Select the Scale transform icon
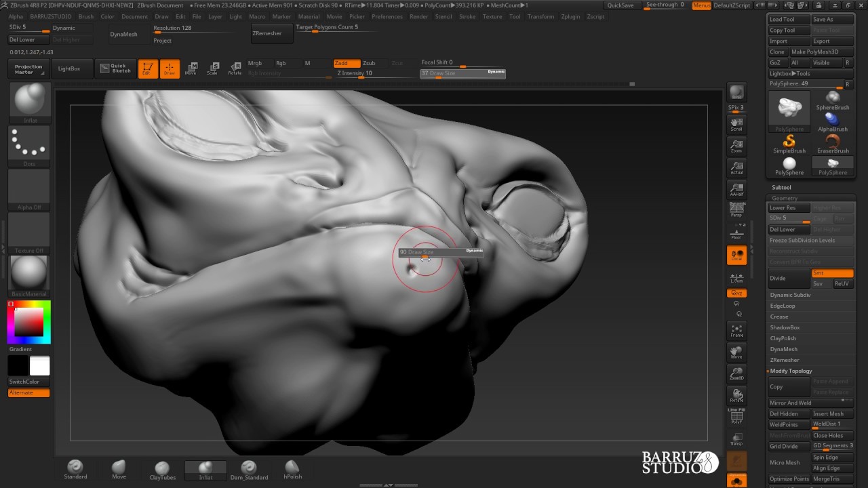The image size is (868, 488). point(213,68)
